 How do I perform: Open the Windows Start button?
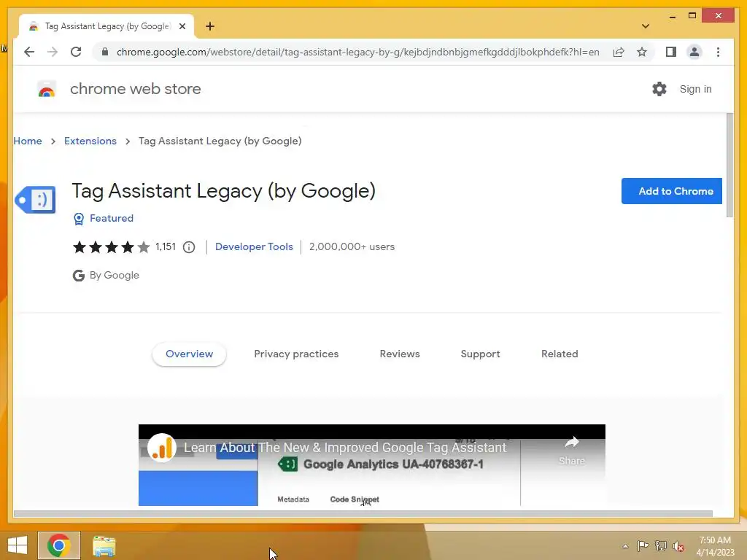coord(18,545)
